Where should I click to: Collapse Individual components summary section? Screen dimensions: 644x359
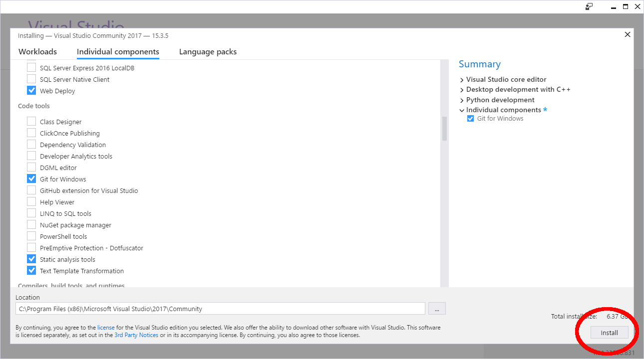tap(462, 110)
